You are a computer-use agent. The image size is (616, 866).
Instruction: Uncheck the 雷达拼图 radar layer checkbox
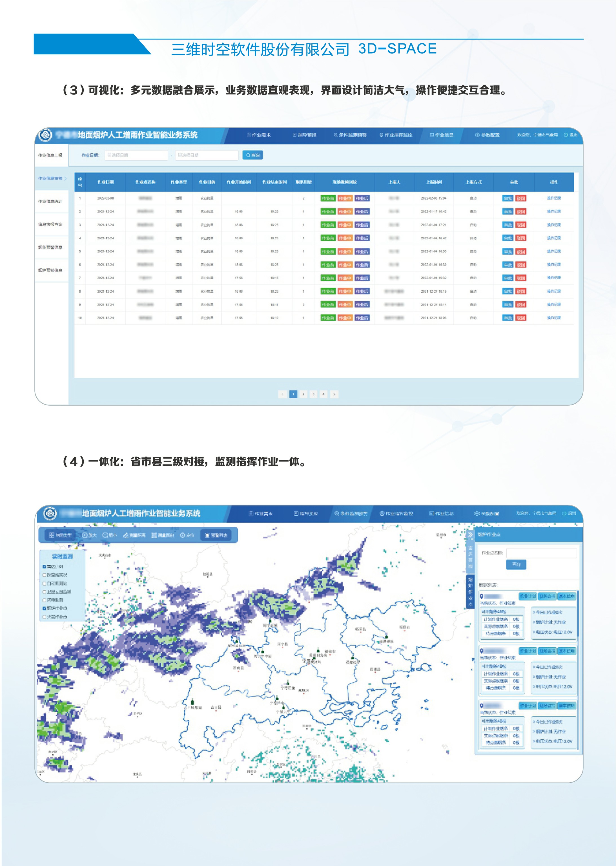point(44,567)
